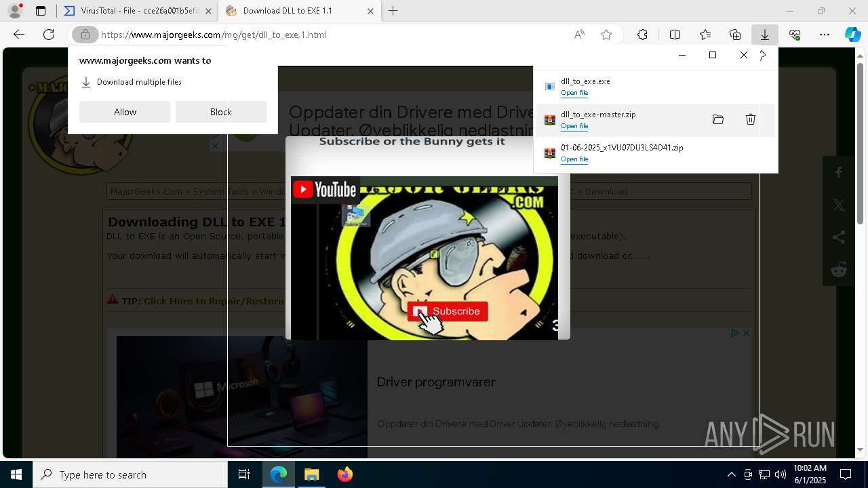Open site information lock icon

click(85, 35)
